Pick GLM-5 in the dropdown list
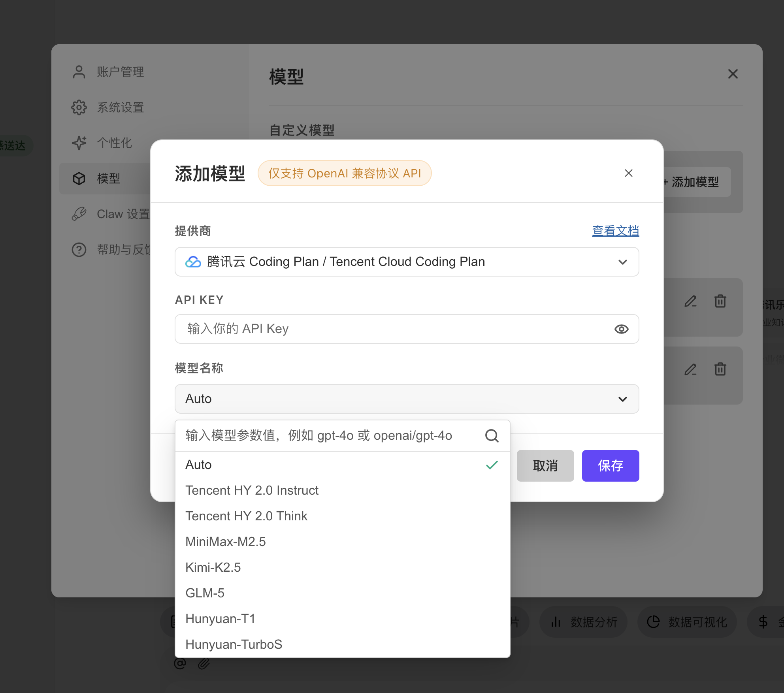This screenshot has height=693, width=784. (205, 593)
